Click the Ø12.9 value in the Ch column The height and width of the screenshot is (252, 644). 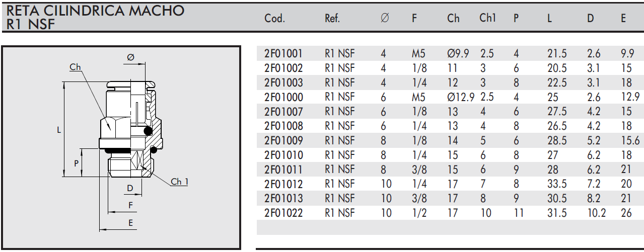(x=461, y=97)
